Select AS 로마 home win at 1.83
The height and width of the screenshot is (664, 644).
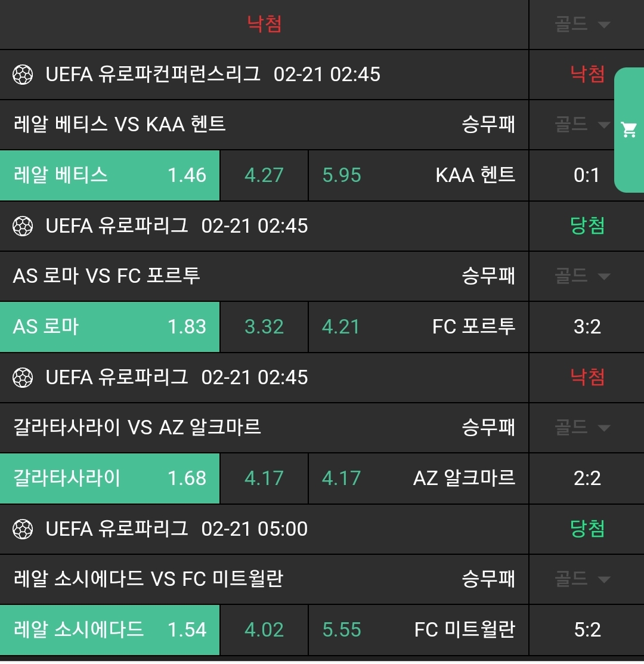(110, 327)
